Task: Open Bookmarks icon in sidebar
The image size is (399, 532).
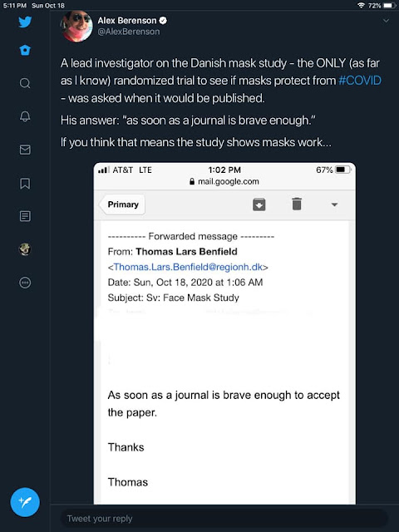Action: 25,183
